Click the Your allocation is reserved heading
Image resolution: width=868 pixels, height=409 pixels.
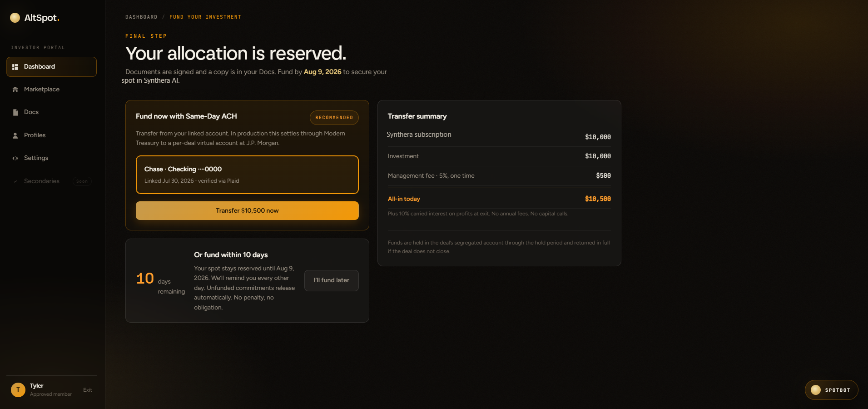point(236,54)
